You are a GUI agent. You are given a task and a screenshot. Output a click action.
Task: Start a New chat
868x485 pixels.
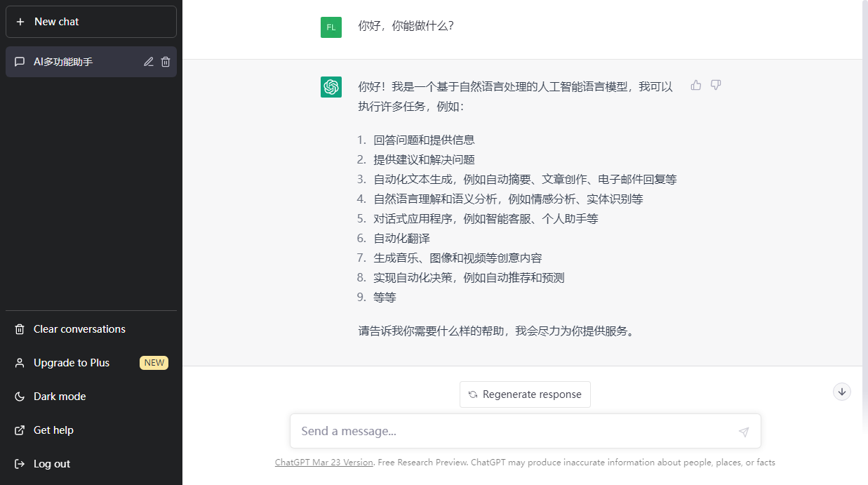[x=91, y=22]
